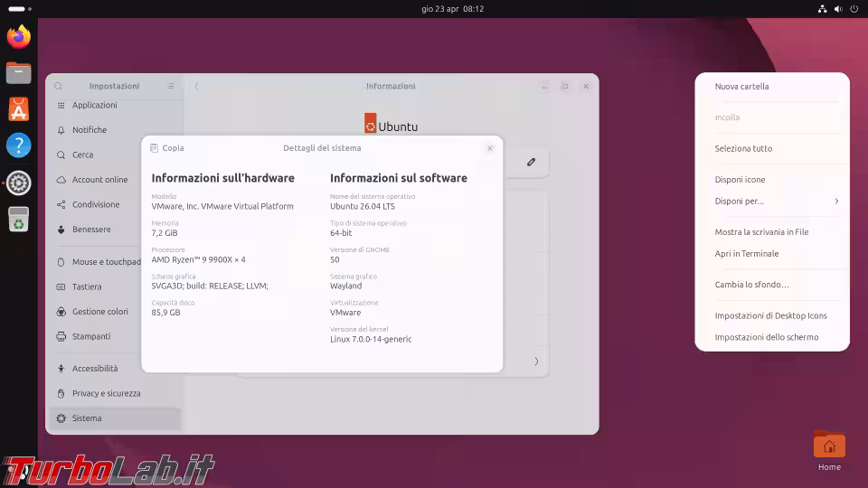The image size is (868, 488).
Task: Open the Help icon in the dock
Action: (x=18, y=145)
